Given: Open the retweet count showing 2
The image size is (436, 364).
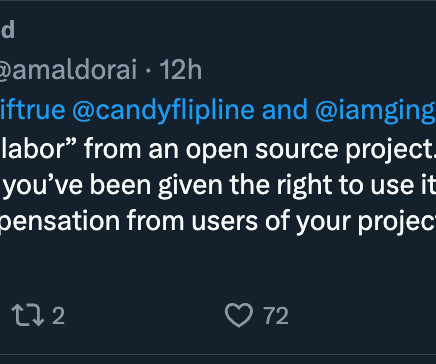Looking at the screenshot, I should coord(58,316).
